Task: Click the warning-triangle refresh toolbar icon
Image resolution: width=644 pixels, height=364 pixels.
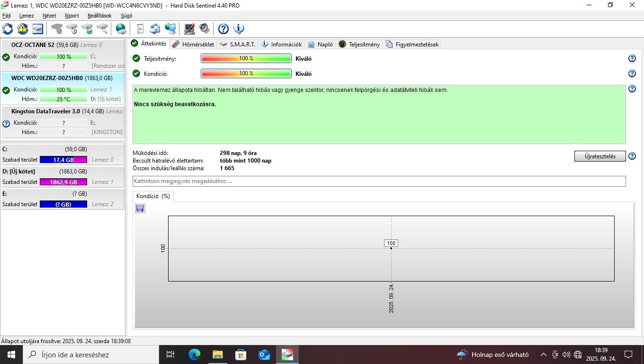Action: pos(23,29)
